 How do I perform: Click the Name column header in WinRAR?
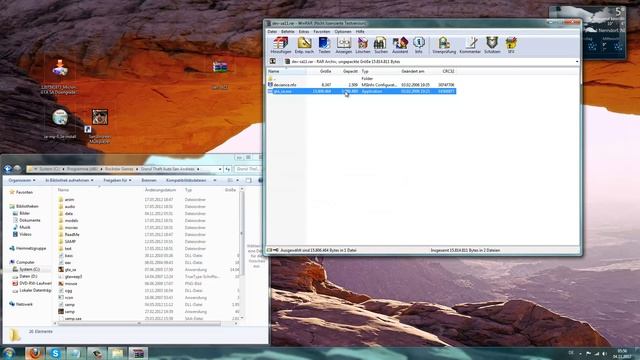pos(287,71)
